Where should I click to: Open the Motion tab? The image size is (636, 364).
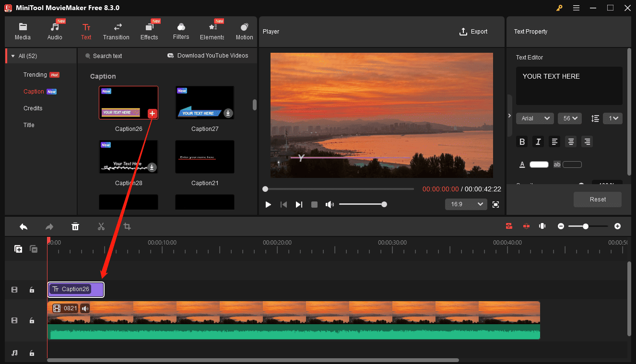[x=245, y=32]
